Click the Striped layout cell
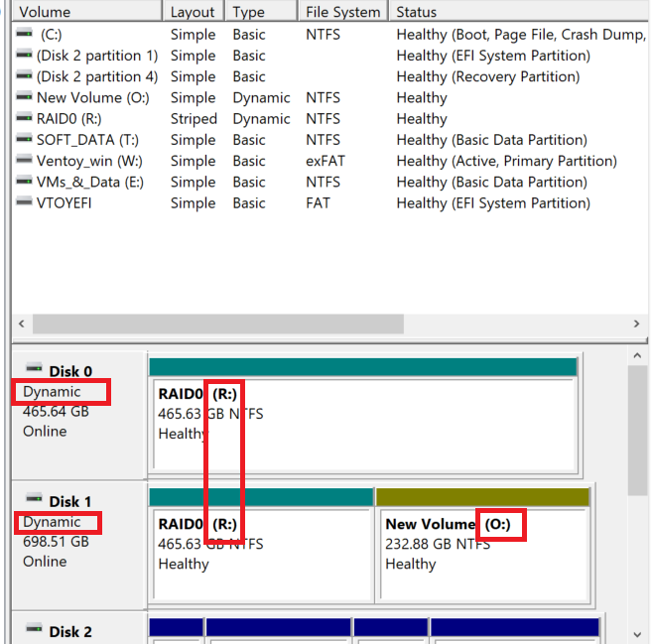Viewport: 651px width, 644px height. [x=194, y=119]
